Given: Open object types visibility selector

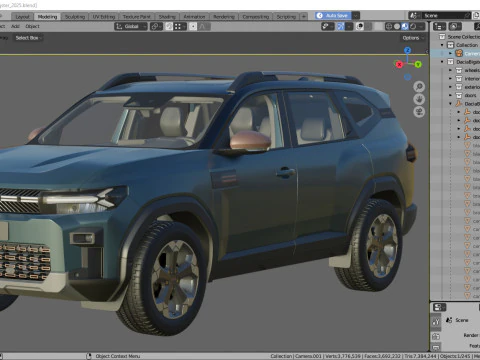Looking at the screenshot, I should pyautogui.click(x=328, y=26).
